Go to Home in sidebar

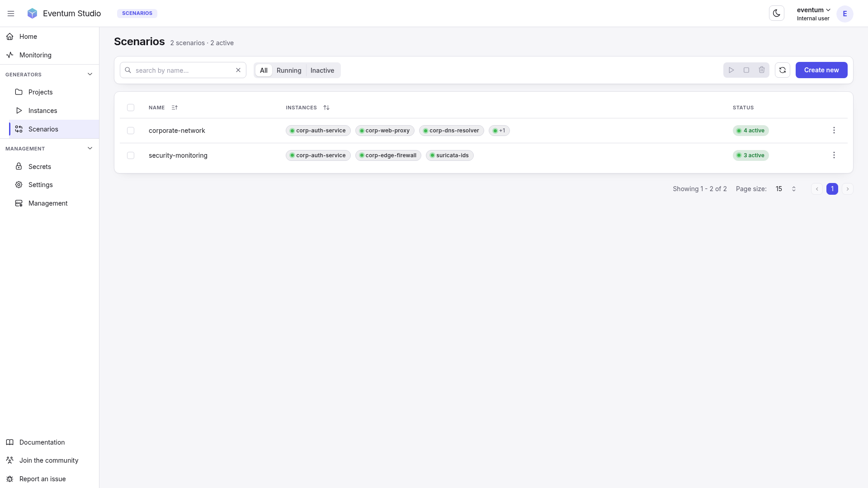[49, 37]
